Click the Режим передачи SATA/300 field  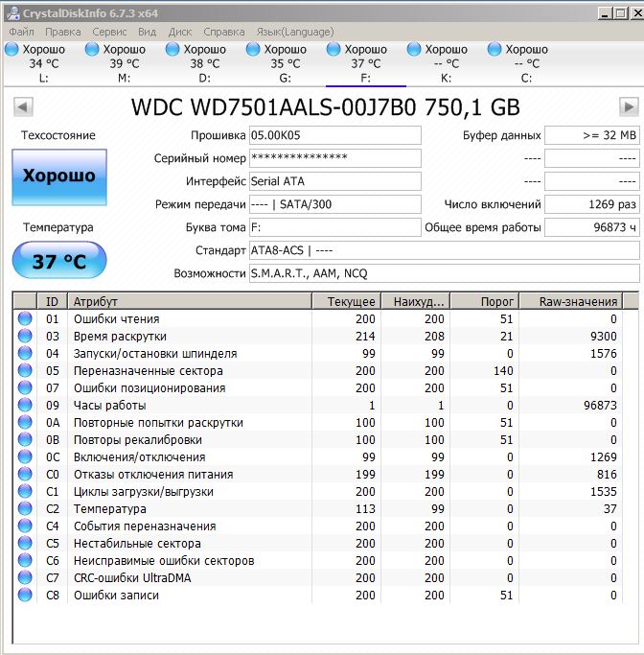point(335,204)
